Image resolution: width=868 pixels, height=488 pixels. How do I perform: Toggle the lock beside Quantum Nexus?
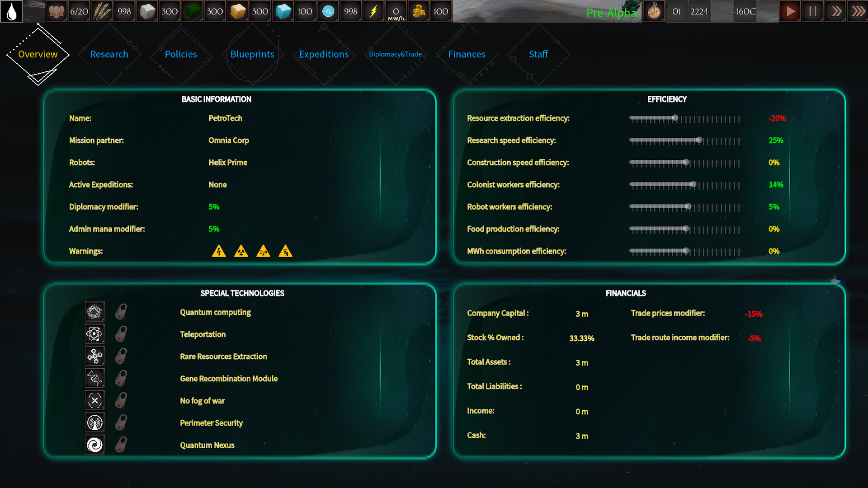(x=120, y=444)
